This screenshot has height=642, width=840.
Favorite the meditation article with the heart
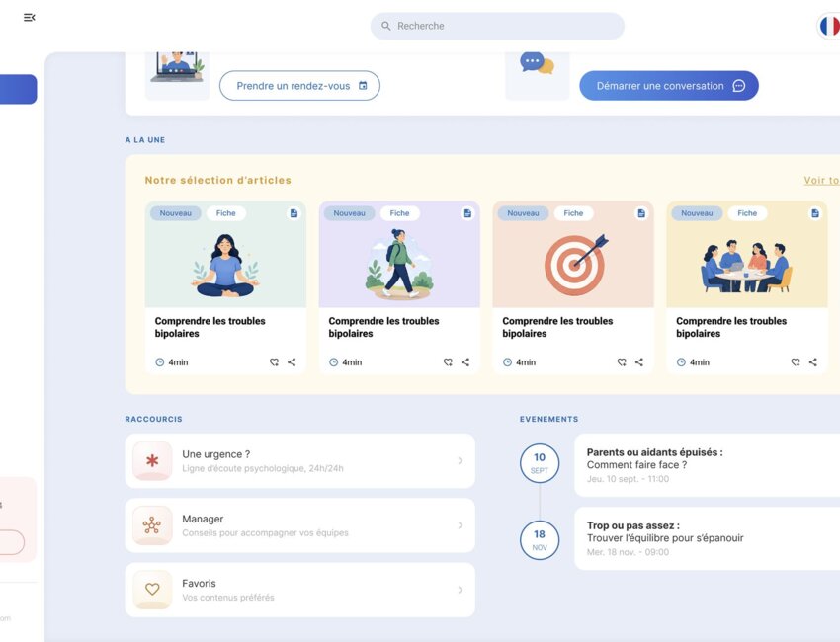point(275,361)
